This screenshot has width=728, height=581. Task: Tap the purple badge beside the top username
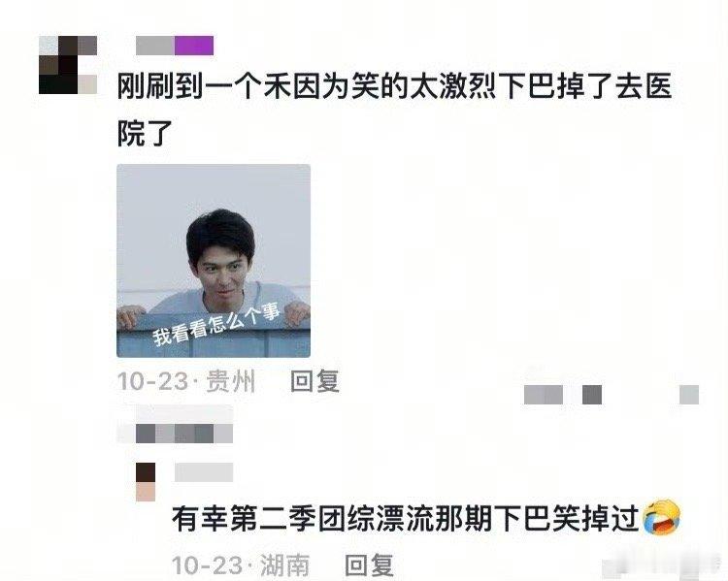pyautogui.click(x=194, y=46)
